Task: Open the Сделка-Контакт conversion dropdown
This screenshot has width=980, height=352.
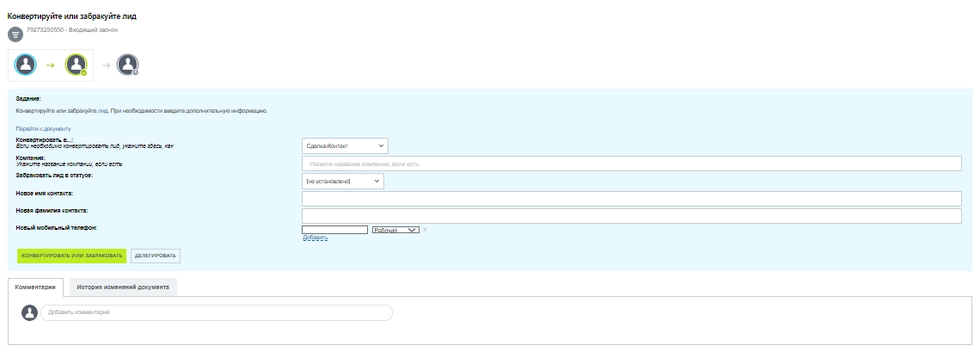Action: [346, 147]
